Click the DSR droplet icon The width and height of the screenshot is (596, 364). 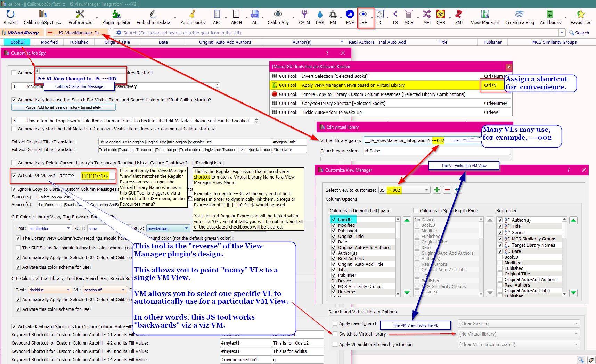click(x=320, y=17)
